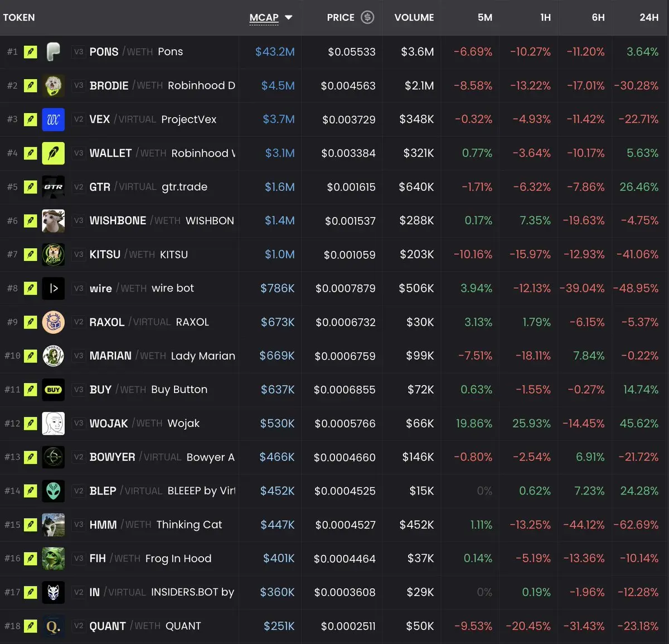Open the QUANT /WETH token link
The height and width of the screenshot is (644, 669).
145,626
